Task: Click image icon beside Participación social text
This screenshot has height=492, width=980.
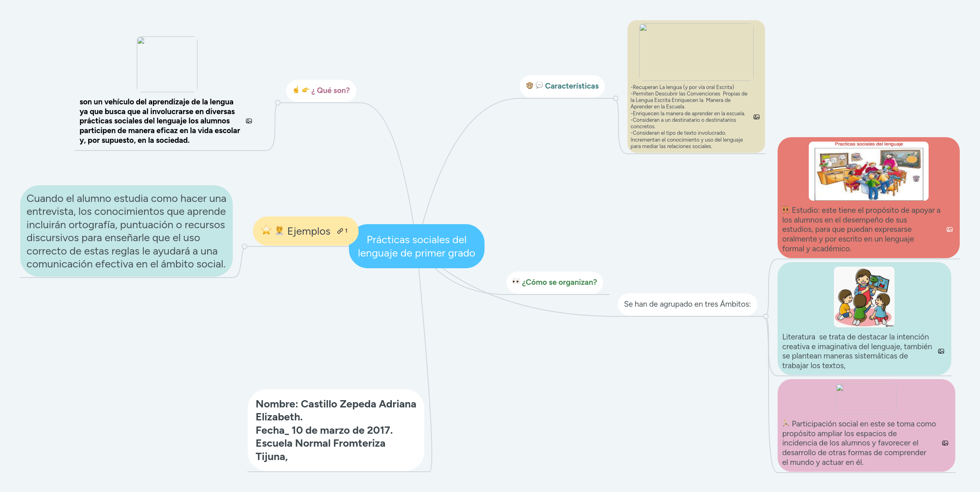Action: tap(945, 443)
